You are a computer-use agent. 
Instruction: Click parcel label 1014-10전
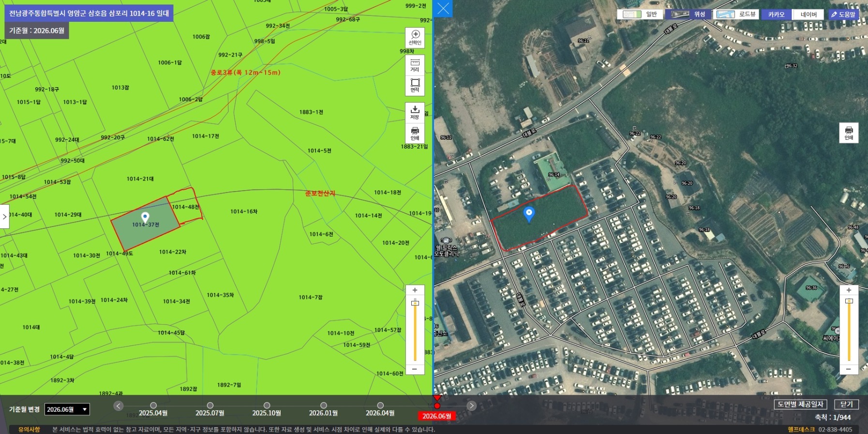click(341, 333)
